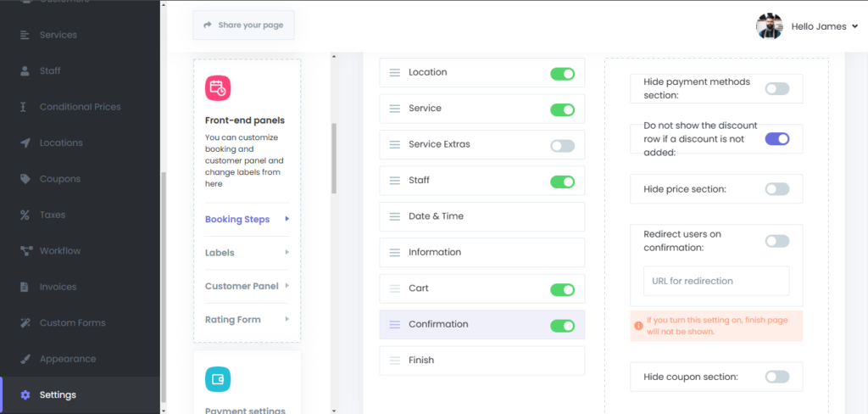Click the Share your page button
Image resolution: width=868 pixels, height=414 pixels.
click(x=243, y=25)
